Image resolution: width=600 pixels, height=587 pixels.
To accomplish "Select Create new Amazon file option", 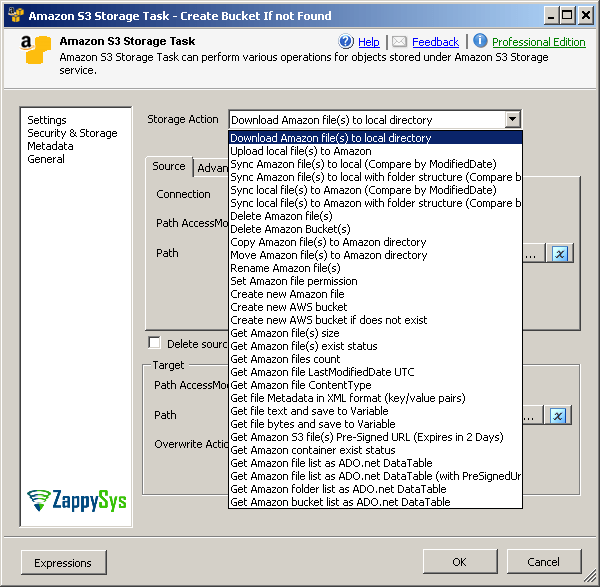I will coord(375,294).
